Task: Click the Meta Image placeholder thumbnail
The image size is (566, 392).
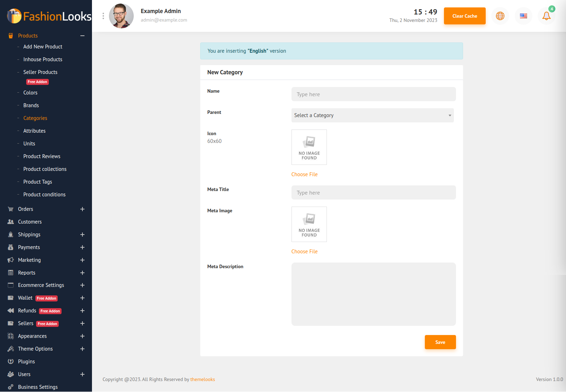Action: click(309, 224)
